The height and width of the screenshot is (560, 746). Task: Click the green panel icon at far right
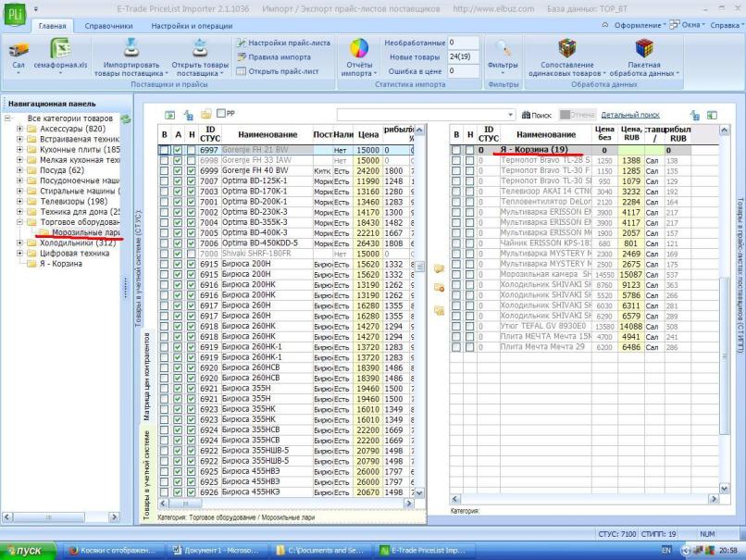click(x=713, y=115)
